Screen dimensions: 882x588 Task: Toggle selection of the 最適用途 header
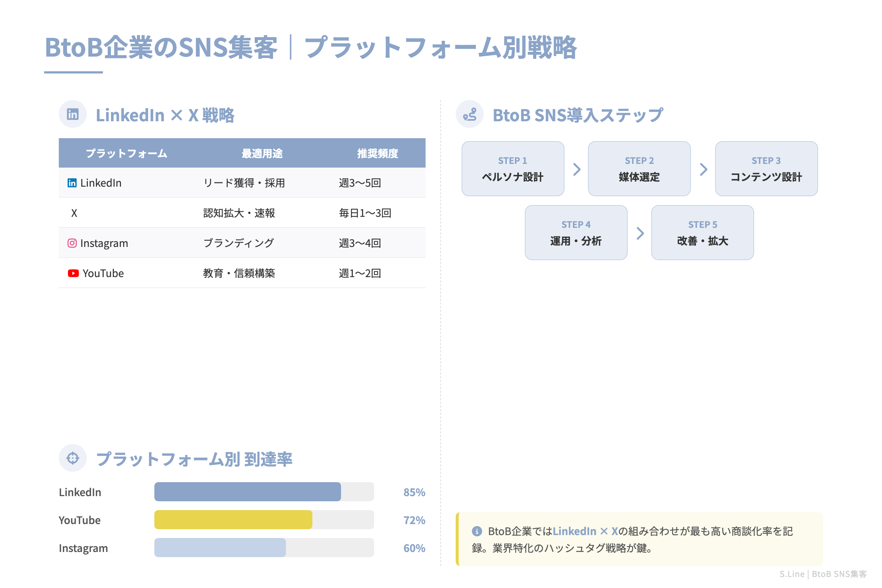(x=263, y=153)
